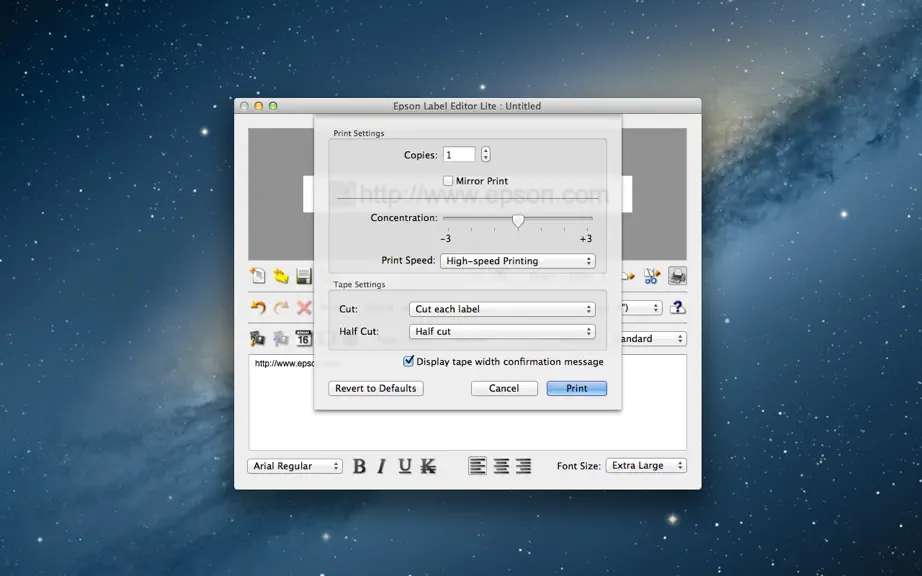Click the Undo arrow icon

click(x=258, y=307)
